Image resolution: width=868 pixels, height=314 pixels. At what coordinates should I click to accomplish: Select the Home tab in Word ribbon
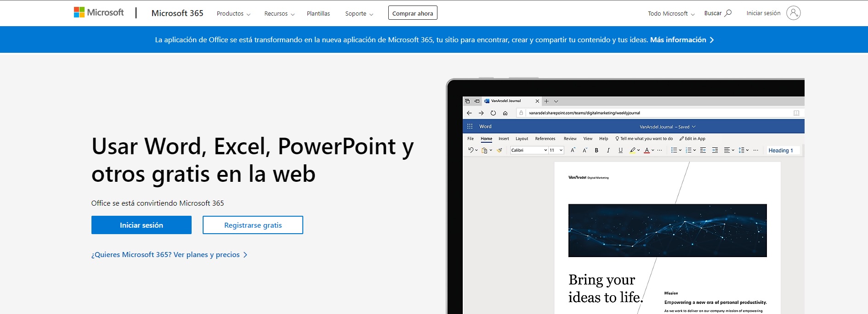point(486,139)
